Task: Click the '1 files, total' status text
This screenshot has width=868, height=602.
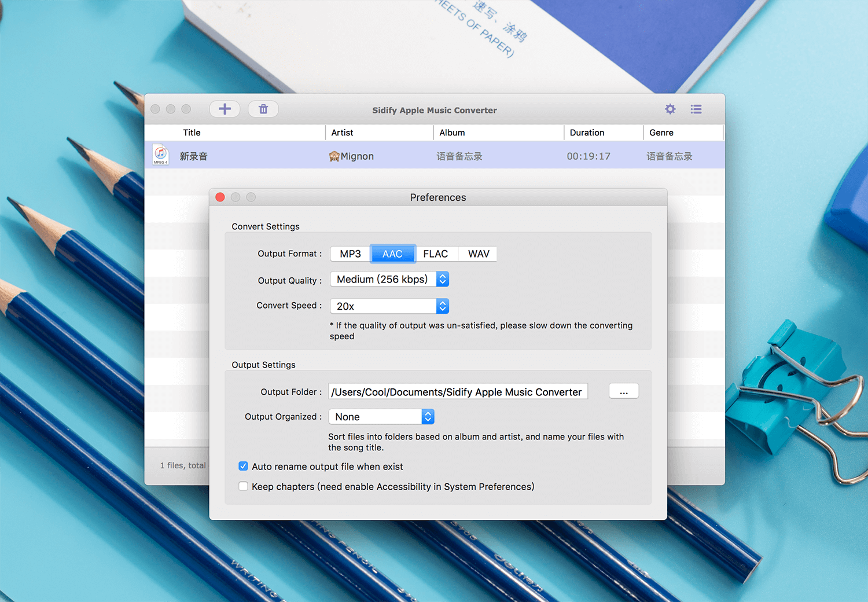Action: pyautogui.click(x=183, y=465)
